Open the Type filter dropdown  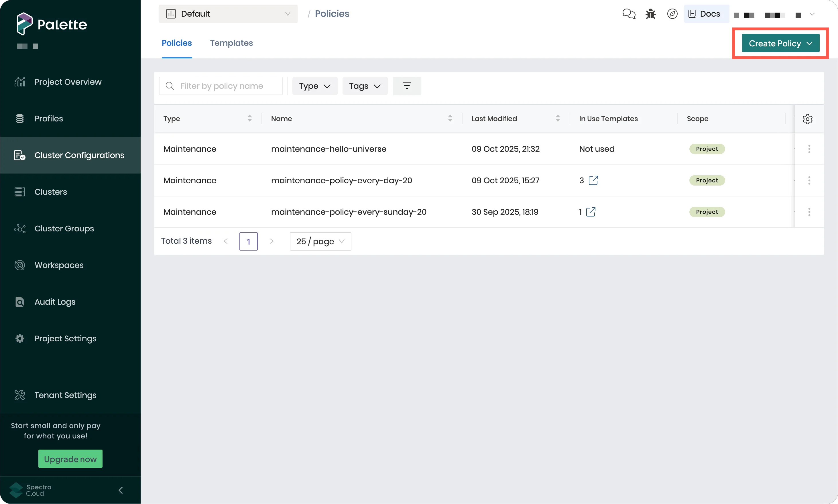click(x=314, y=86)
